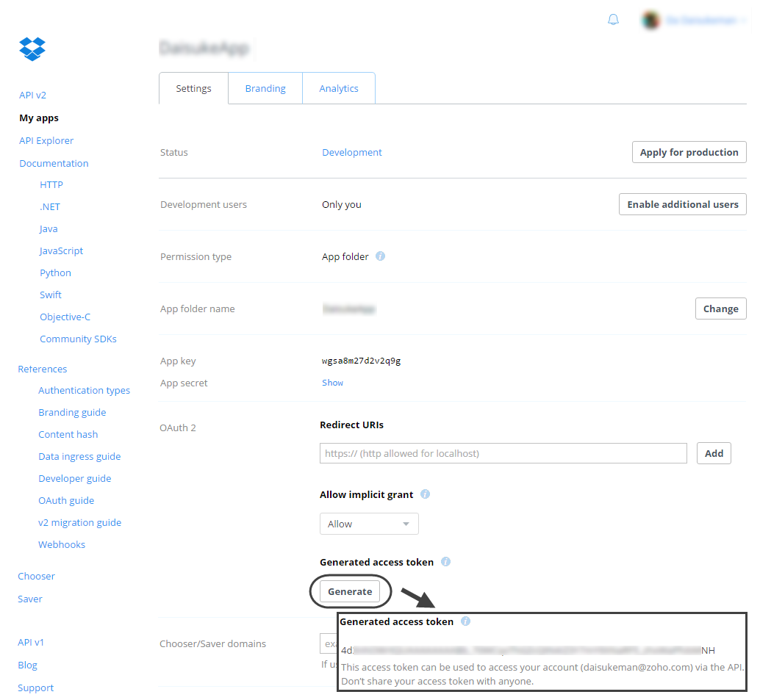Screen dimensions: 760x700
Task: Change the app folder name
Action: 720,308
